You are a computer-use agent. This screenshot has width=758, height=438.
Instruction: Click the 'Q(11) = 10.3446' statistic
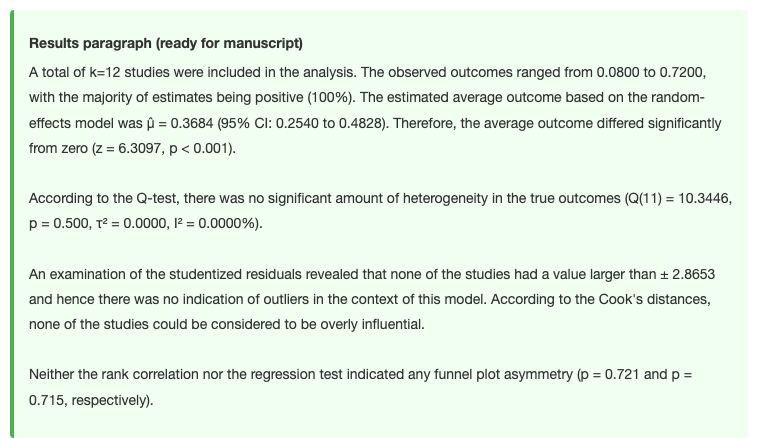point(678,199)
